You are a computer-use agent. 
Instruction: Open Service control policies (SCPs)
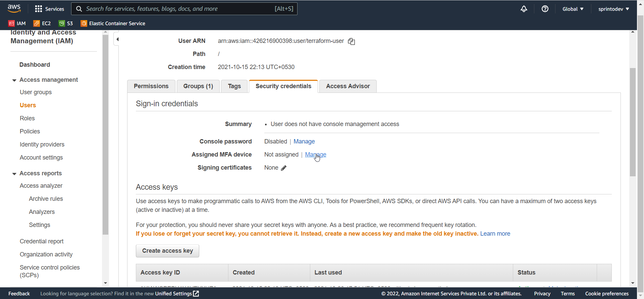coord(50,271)
